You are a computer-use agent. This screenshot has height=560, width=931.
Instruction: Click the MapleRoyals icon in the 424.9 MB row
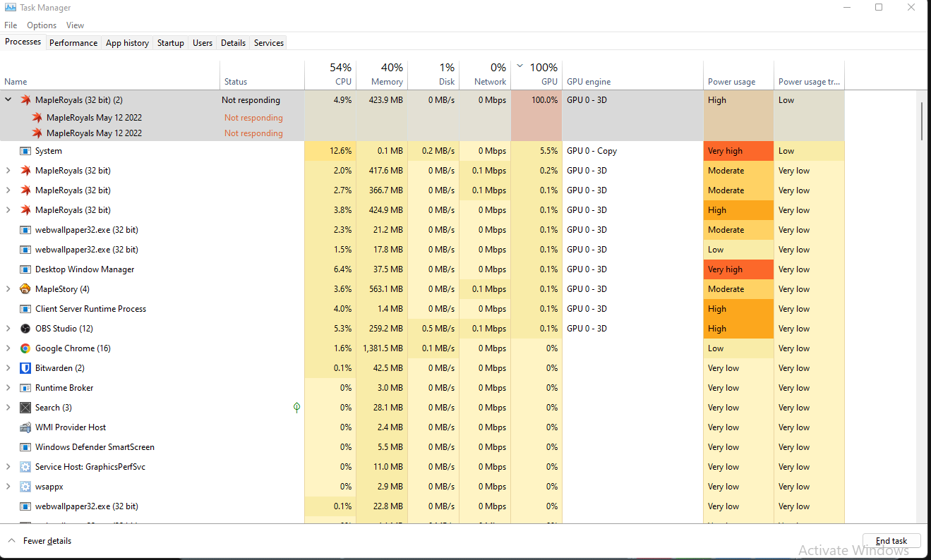(x=25, y=210)
